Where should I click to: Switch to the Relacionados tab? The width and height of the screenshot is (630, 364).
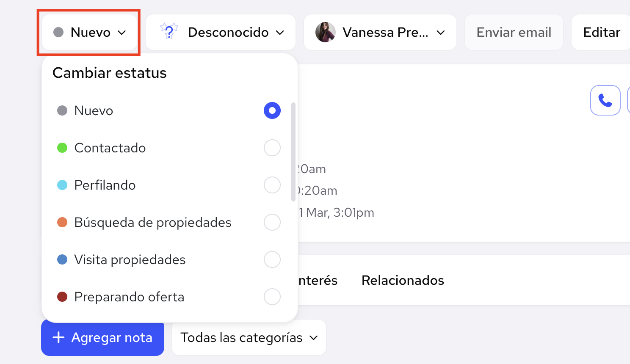(x=403, y=280)
